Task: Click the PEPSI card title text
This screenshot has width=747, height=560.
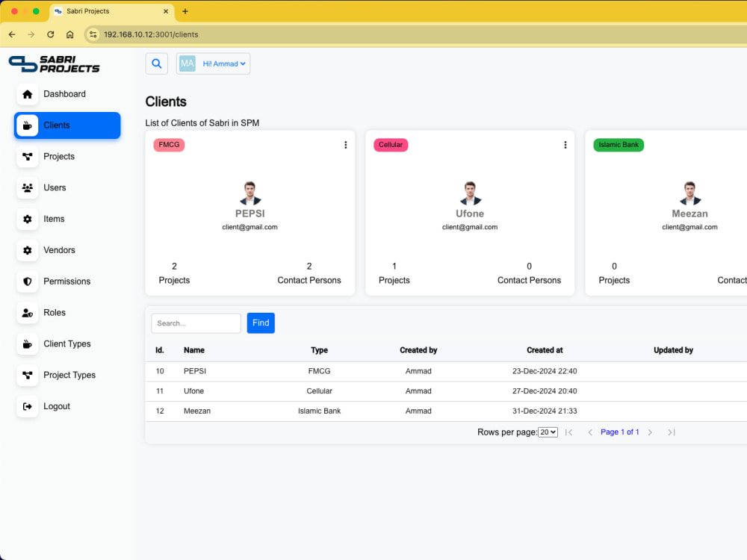Action: tap(249, 214)
